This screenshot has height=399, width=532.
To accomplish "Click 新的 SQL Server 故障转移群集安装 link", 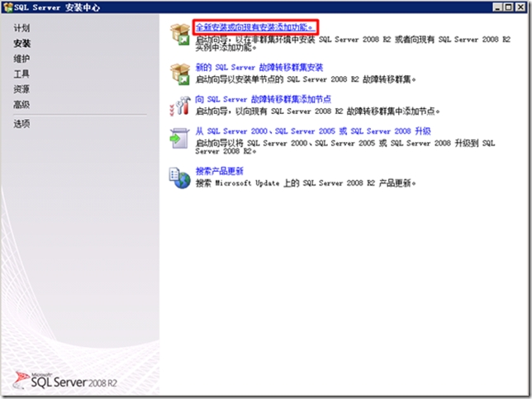I will coord(259,67).
